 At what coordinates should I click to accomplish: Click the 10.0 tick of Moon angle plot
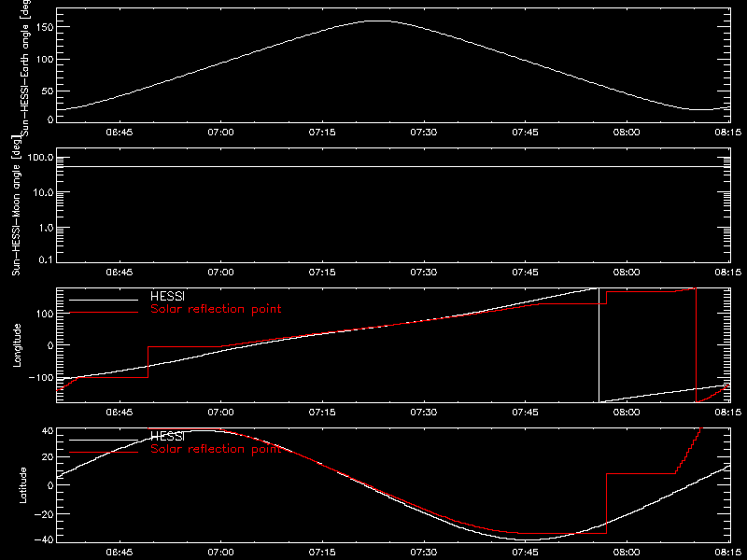pyautogui.click(x=44, y=193)
